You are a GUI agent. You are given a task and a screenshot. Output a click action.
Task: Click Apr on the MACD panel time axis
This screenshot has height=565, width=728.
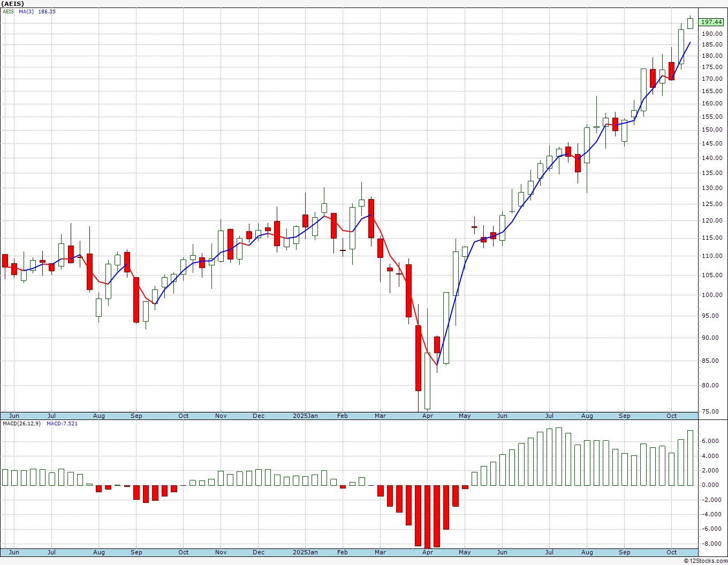click(428, 552)
